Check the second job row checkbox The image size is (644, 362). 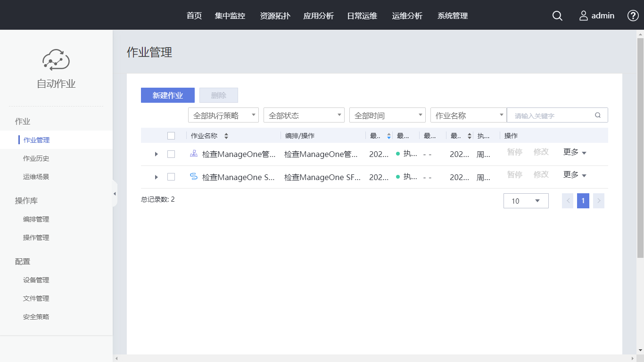click(x=171, y=177)
